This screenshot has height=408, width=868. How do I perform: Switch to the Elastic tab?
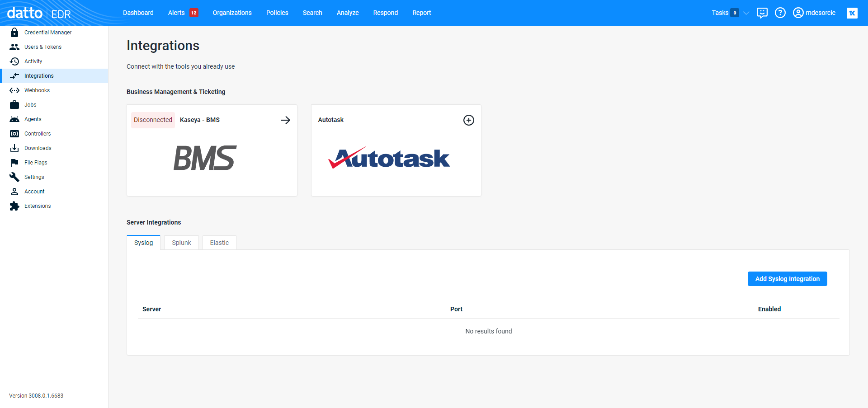tap(219, 243)
